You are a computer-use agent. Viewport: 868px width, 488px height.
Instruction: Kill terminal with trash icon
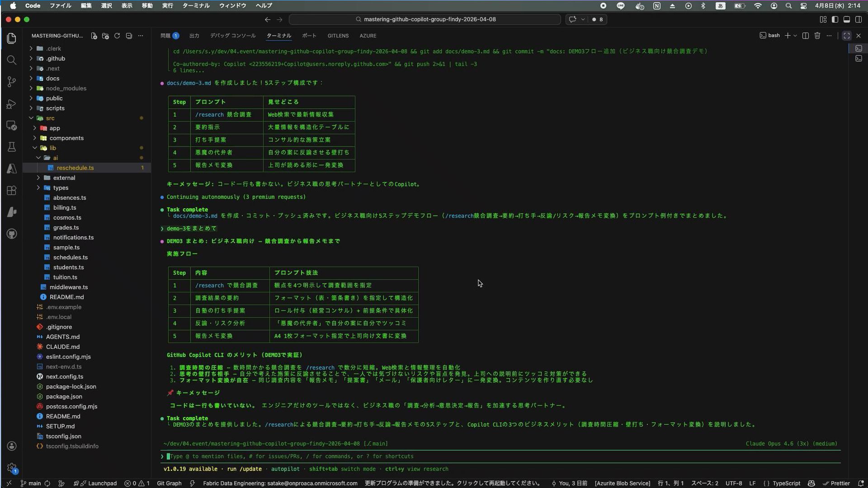click(817, 36)
